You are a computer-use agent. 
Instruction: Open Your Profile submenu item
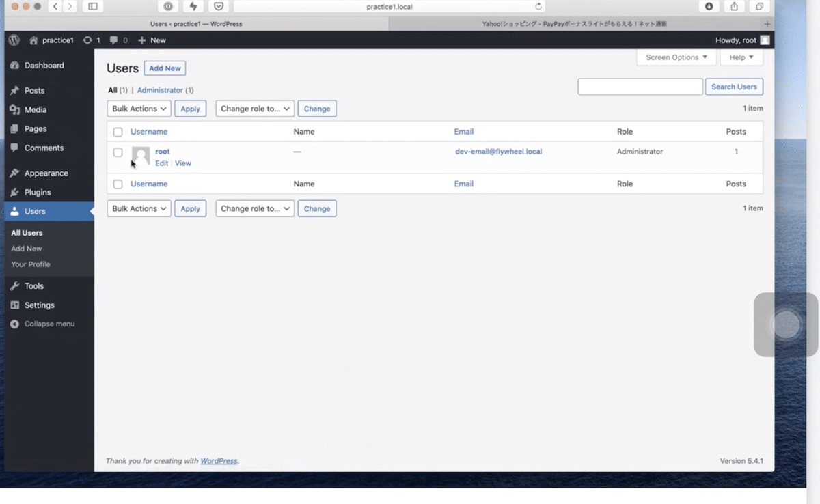(31, 264)
